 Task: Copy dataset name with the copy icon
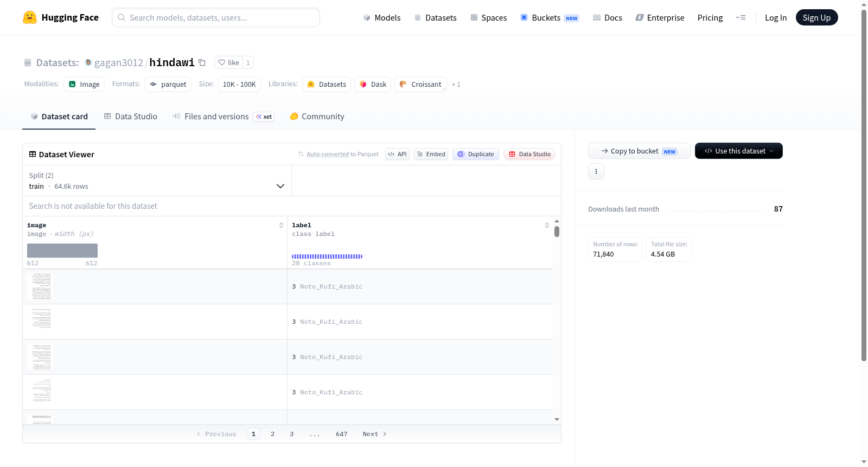[202, 62]
